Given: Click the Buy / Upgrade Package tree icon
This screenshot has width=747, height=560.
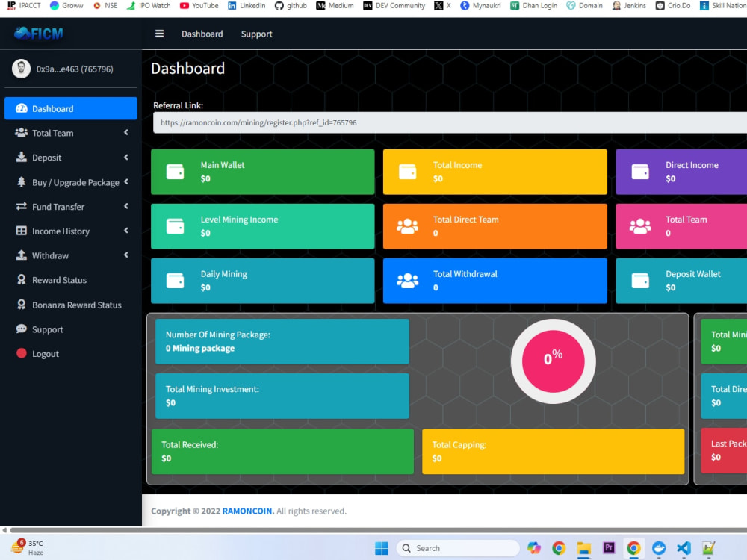Looking at the screenshot, I should [x=22, y=182].
